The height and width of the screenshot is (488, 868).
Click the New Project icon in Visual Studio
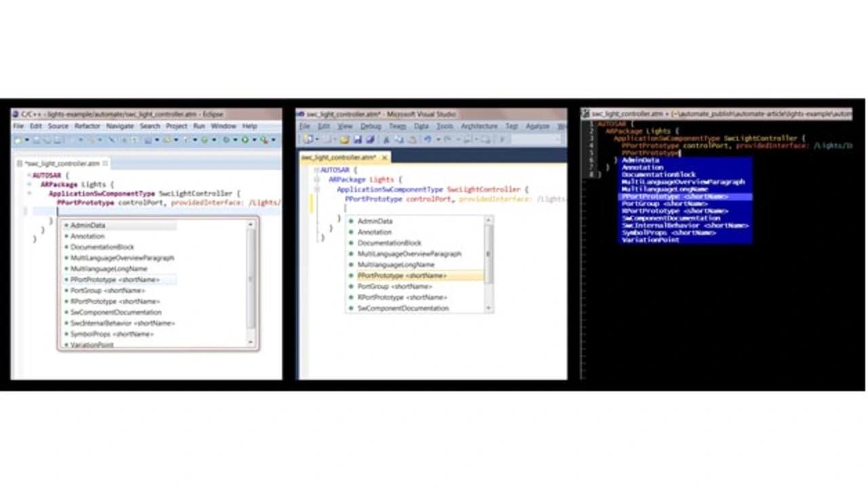coord(309,140)
